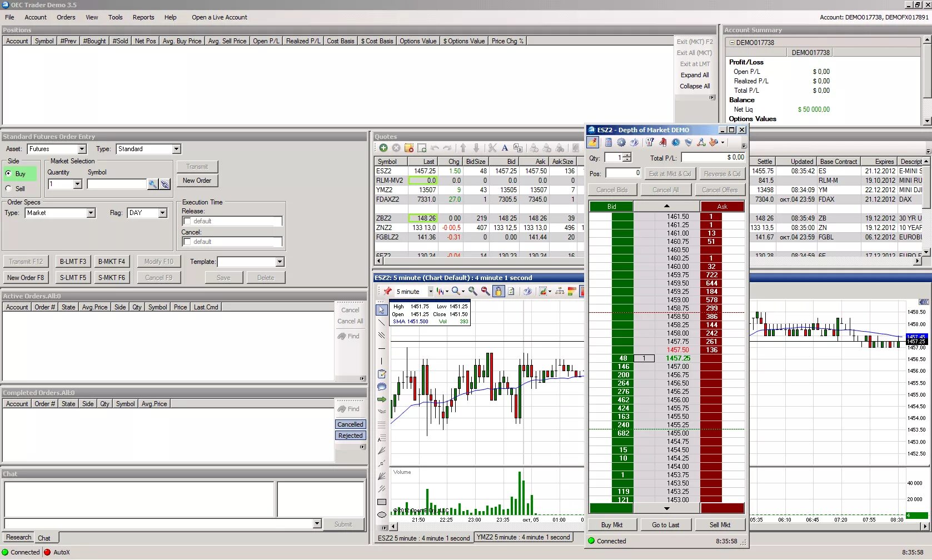Check the Release default checkbox
Image resolution: width=932 pixels, height=560 pixels.
[x=187, y=221]
